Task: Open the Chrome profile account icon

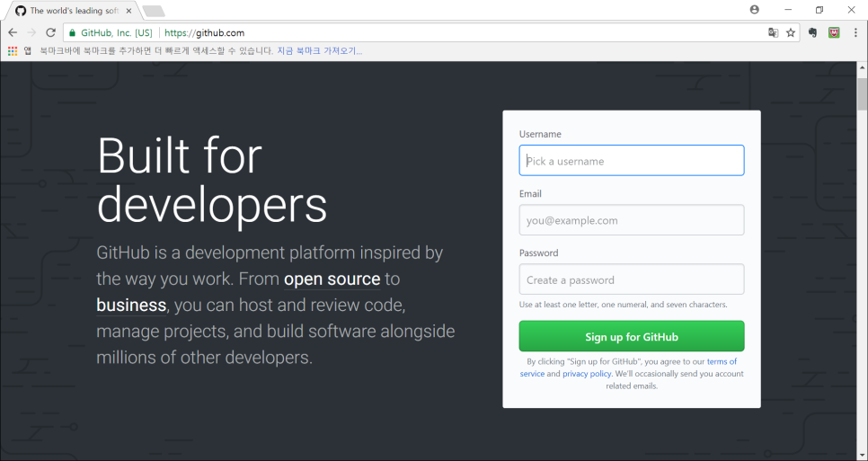Action: tap(755, 9)
